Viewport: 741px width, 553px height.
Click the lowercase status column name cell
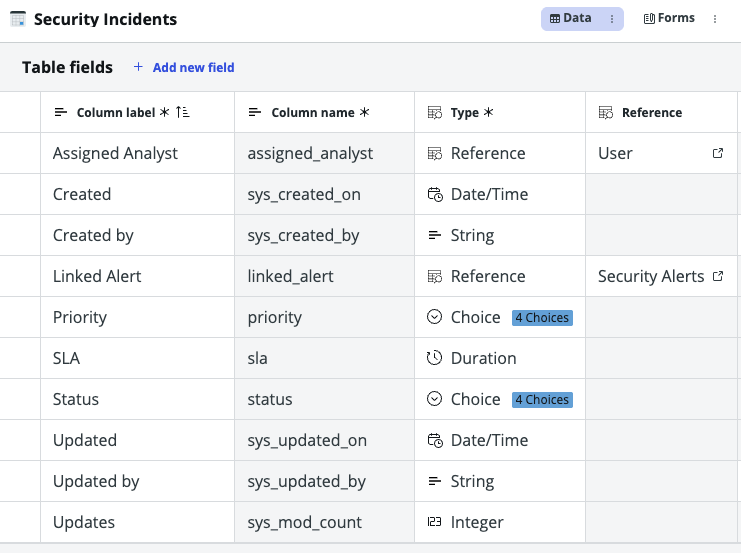pos(325,399)
